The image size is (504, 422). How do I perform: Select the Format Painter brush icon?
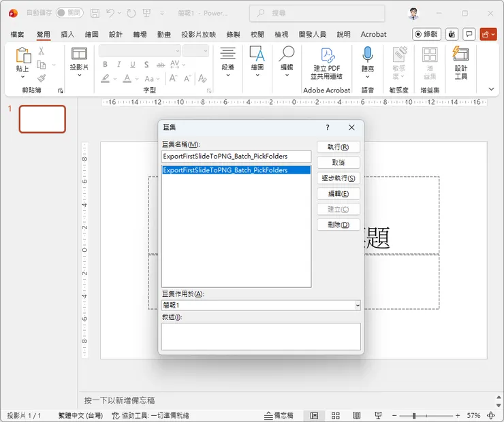click(41, 78)
